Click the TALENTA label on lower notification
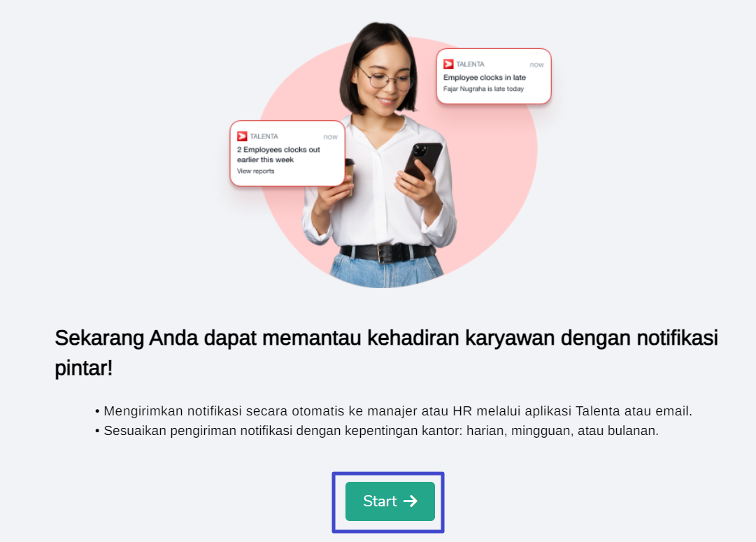This screenshot has height=542, width=756. click(x=264, y=136)
